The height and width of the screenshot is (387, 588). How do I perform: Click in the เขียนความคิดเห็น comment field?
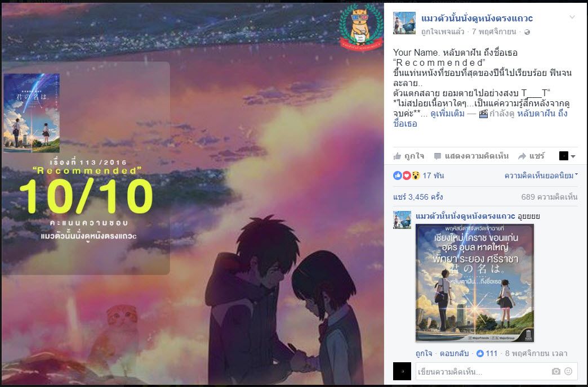click(484, 372)
